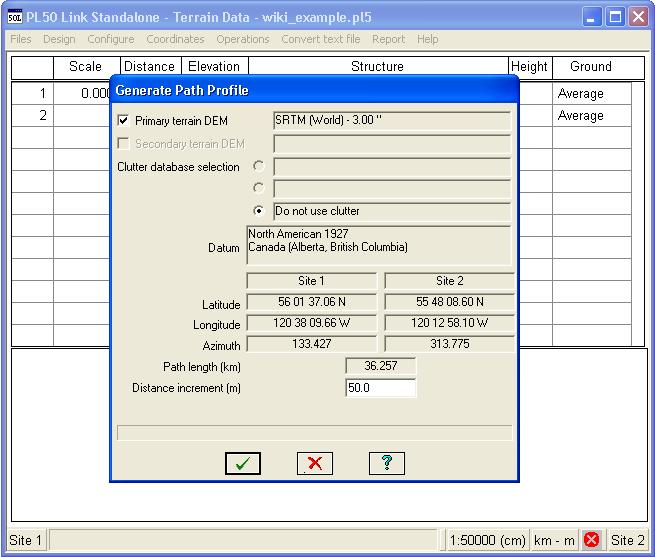
Task: Click the Structure column header
Action: (x=377, y=67)
